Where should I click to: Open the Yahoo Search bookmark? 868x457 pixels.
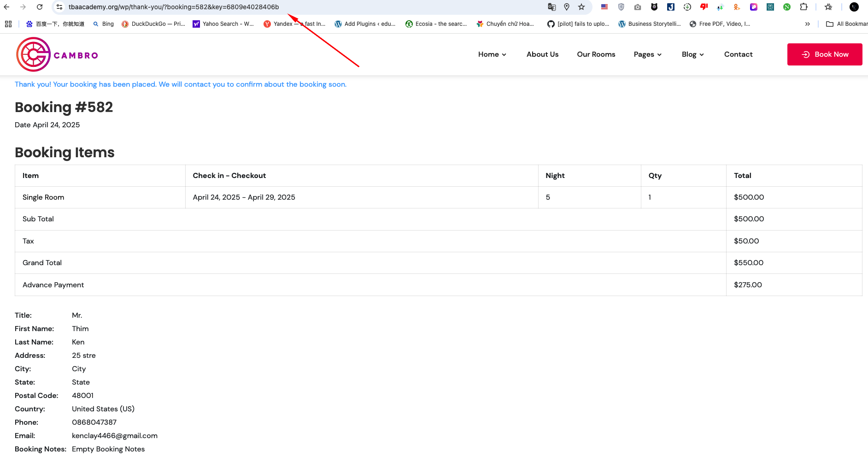click(x=223, y=24)
